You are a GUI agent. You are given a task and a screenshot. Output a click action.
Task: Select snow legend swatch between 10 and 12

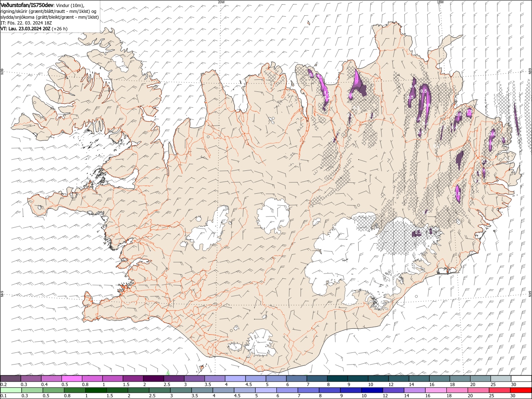click(378, 379)
